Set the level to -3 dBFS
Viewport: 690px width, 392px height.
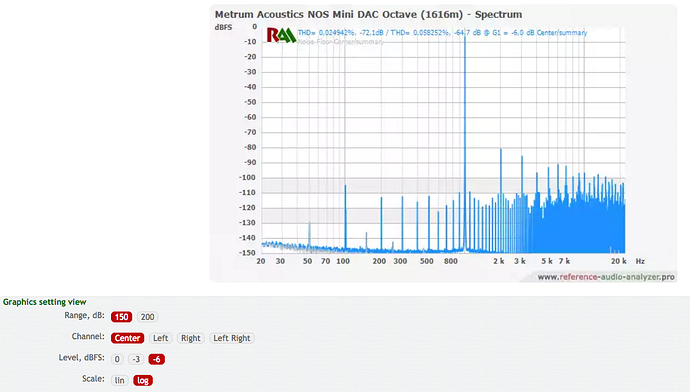[136, 359]
